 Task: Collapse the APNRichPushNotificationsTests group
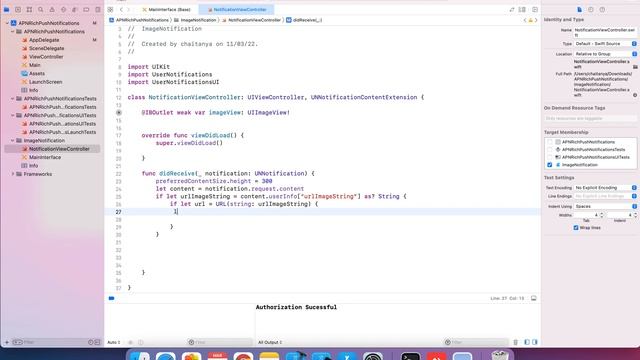click(x=13, y=99)
